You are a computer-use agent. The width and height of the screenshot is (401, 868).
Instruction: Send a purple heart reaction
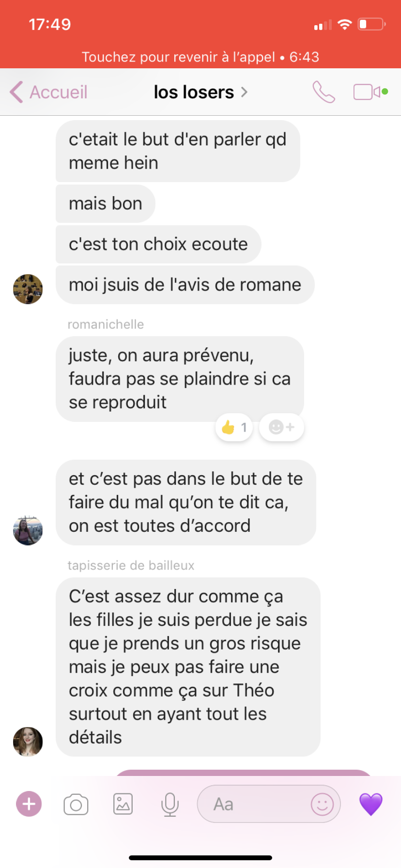[x=371, y=804]
